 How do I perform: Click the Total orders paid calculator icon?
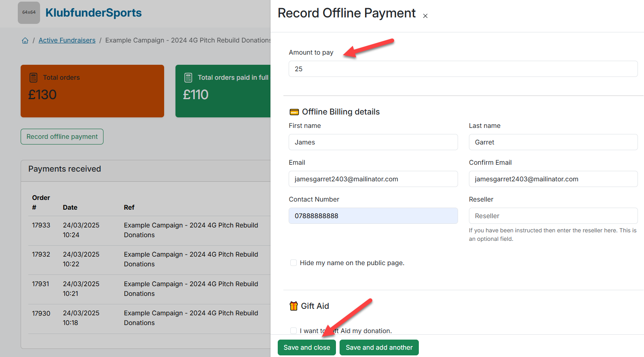pyautogui.click(x=188, y=77)
